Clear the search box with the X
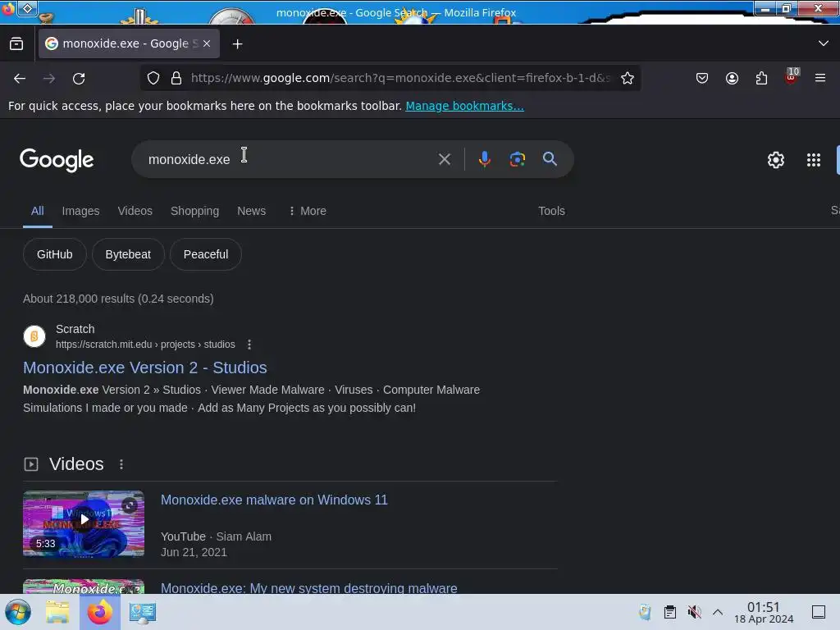This screenshot has width=840, height=630. [x=444, y=159]
